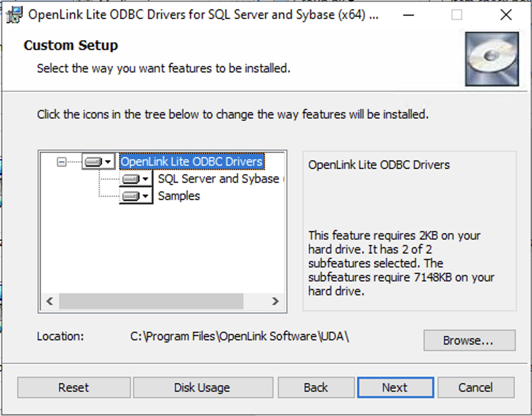Open the Samples feature install-option dropdown
Viewport: 532px width, 416px height.
(136, 196)
